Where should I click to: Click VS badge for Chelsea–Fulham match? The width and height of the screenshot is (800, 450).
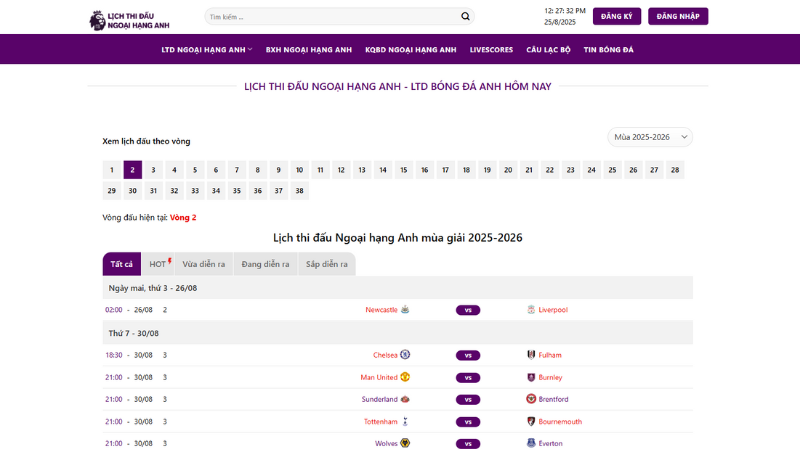[468, 356]
